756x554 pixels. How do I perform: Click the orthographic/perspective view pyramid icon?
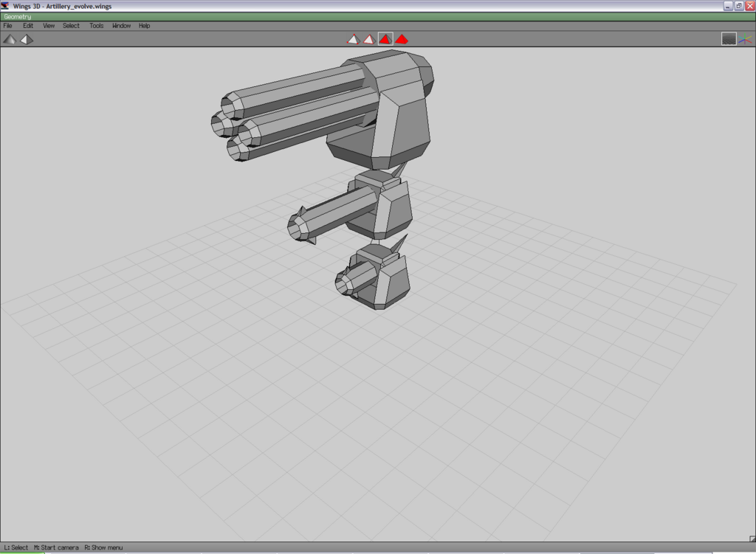point(27,39)
